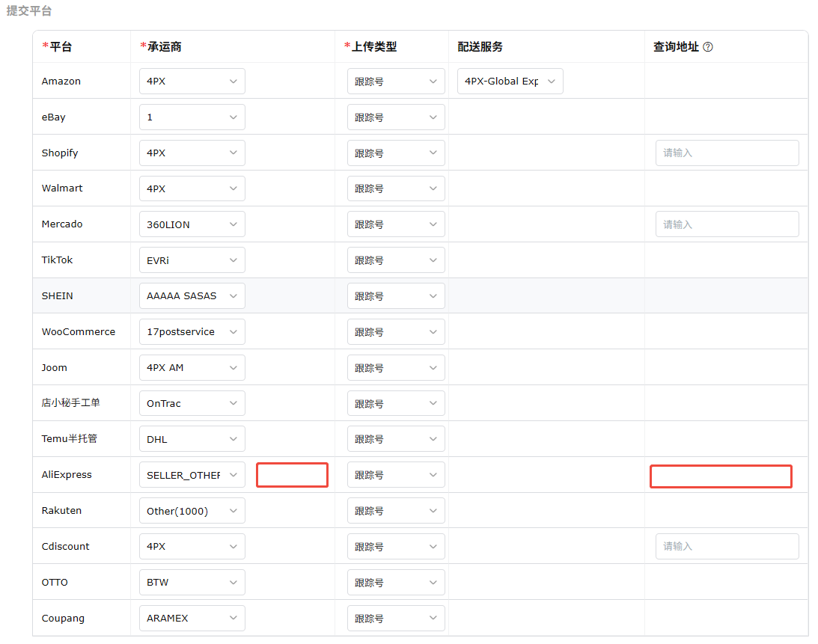Image resolution: width=818 pixels, height=644 pixels.
Task: Open the AliExpress upload type dropdown
Action: [x=396, y=475]
